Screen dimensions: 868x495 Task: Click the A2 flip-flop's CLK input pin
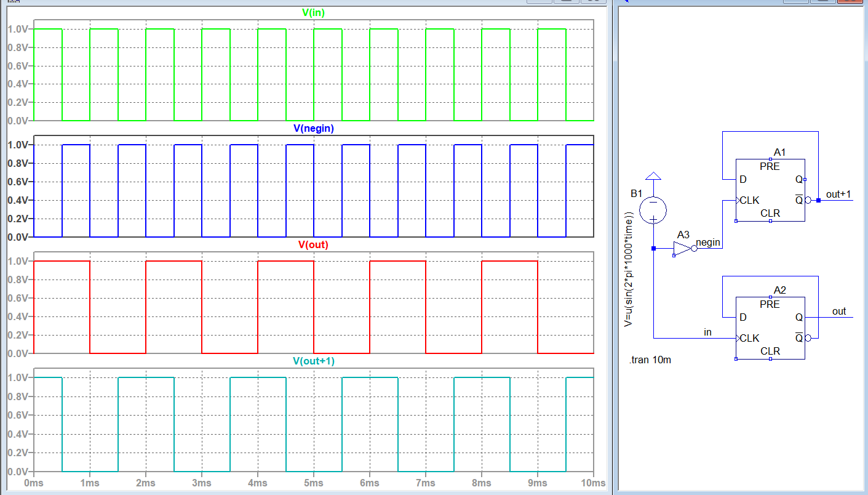point(739,338)
